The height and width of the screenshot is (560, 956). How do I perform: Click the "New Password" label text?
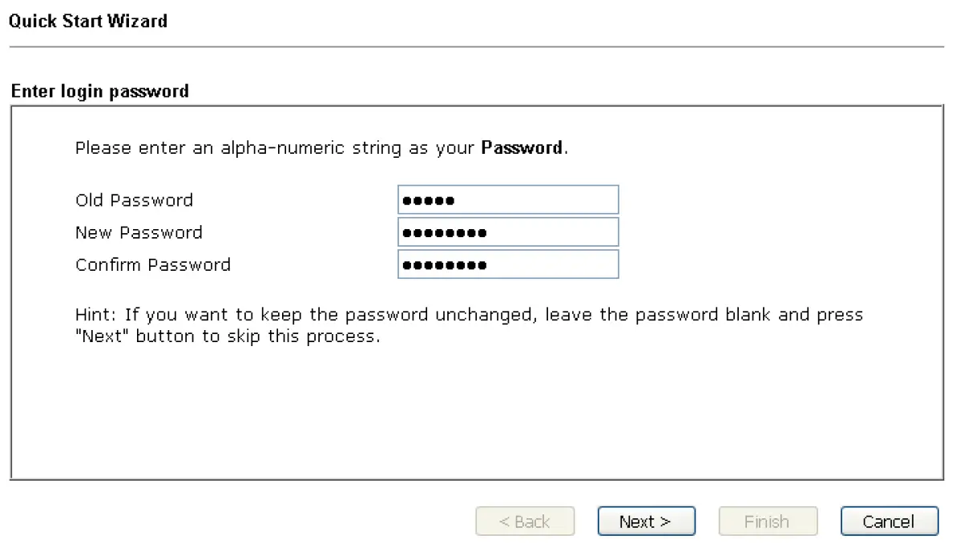point(139,232)
